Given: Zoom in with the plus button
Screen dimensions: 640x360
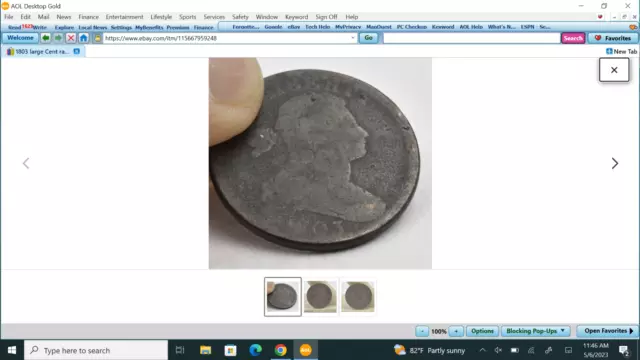Looking at the screenshot, I should [x=456, y=331].
